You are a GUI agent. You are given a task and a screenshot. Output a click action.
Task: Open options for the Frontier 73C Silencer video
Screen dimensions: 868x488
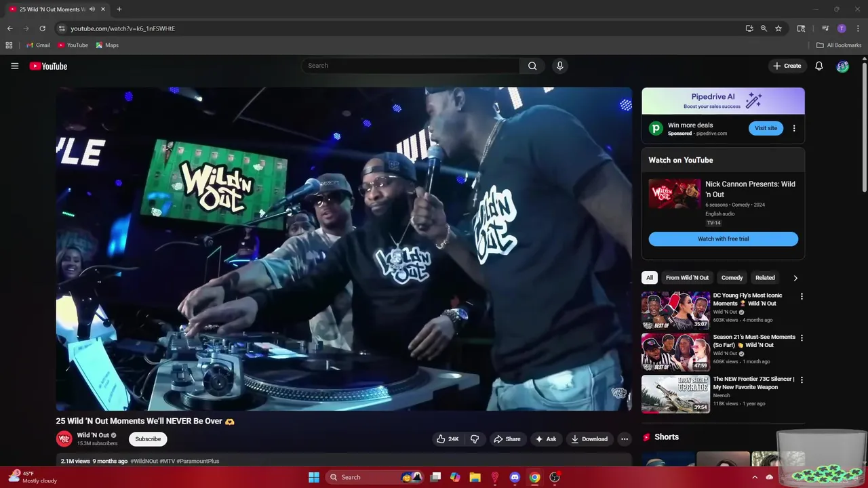[x=802, y=380]
